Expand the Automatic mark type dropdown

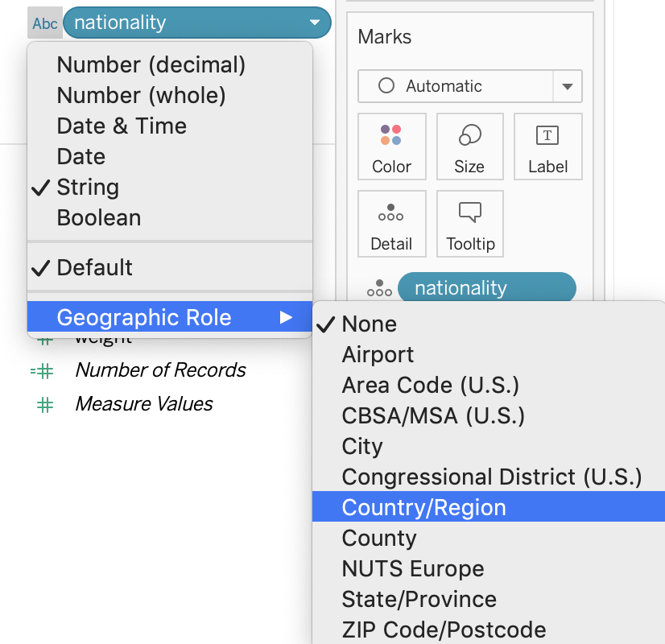[x=567, y=86]
